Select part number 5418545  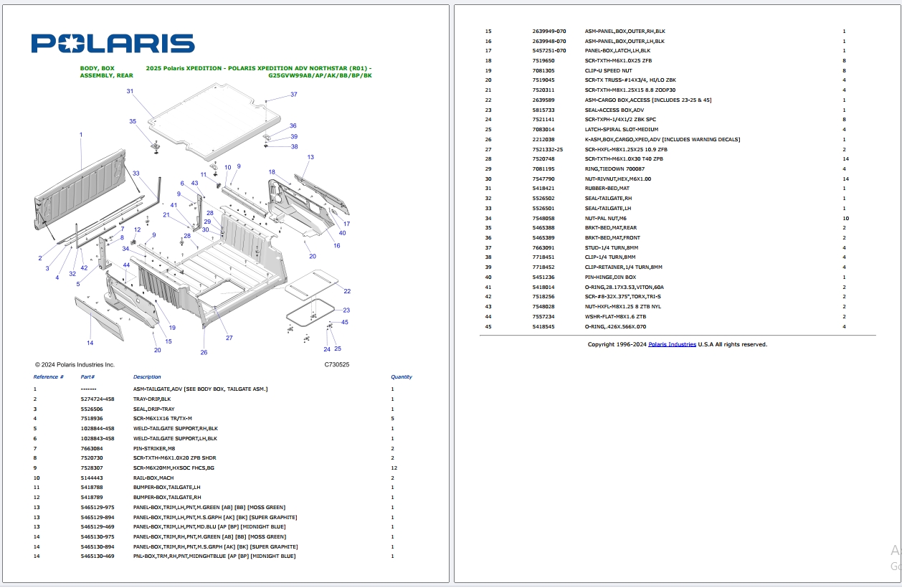click(543, 326)
